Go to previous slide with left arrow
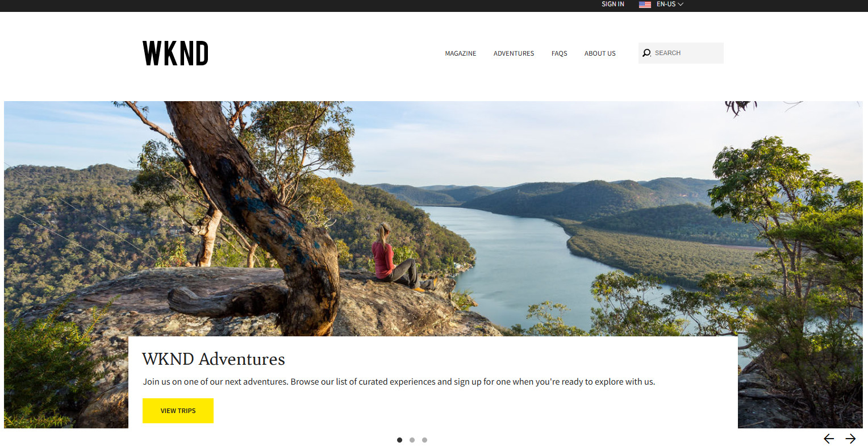This screenshot has height=446, width=868. (829, 439)
